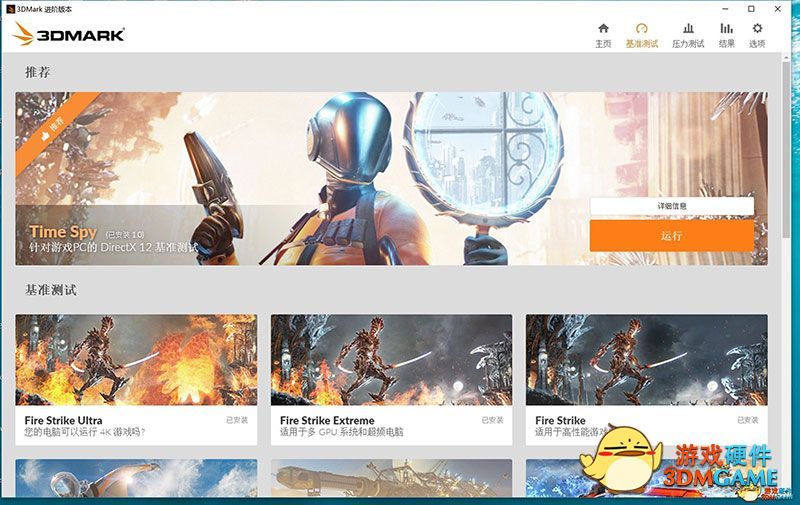Click the 3DMark title bar app icon
Viewport: 800px width, 505px height.
pyautogui.click(x=10, y=9)
